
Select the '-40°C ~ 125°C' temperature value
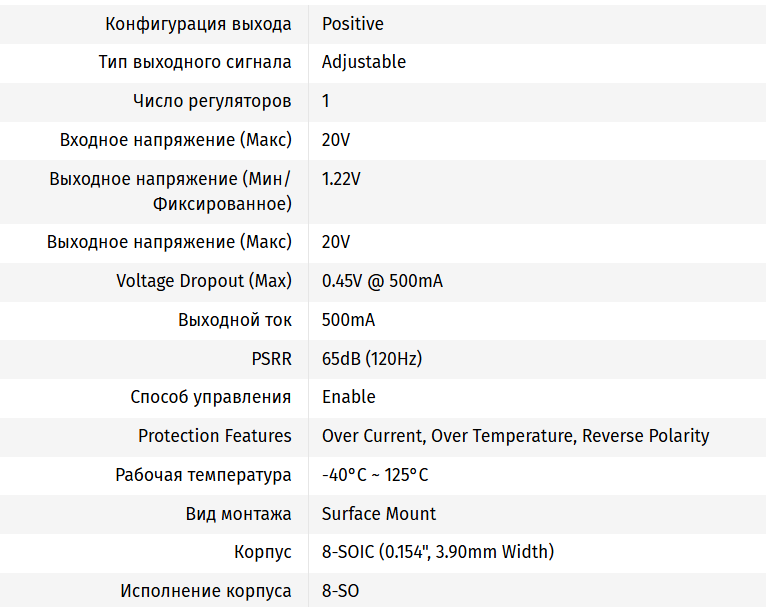[375, 475]
